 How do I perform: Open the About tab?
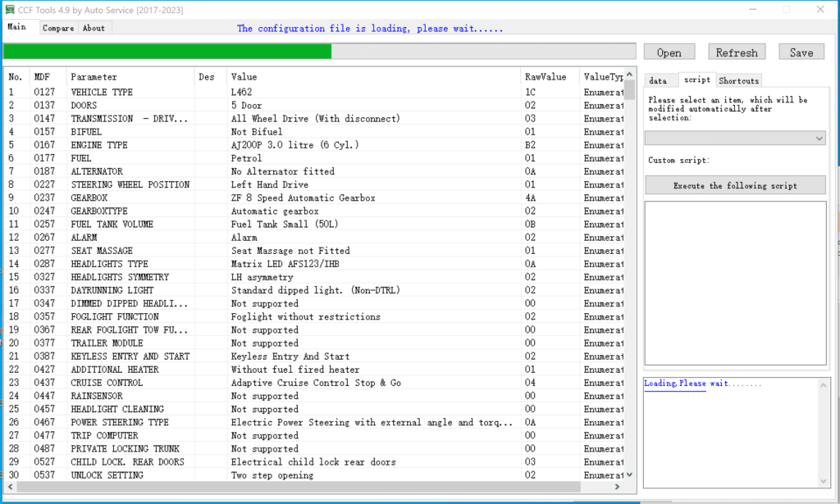tap(94, 28)
